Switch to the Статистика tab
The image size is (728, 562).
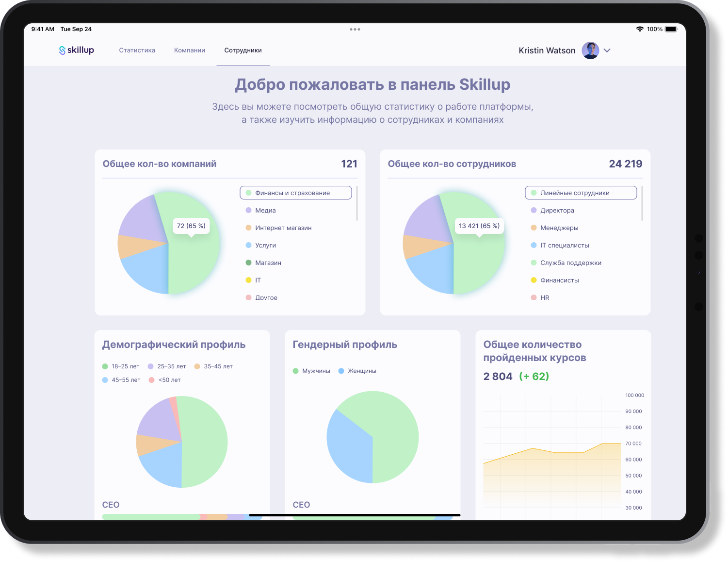[137, 50]
